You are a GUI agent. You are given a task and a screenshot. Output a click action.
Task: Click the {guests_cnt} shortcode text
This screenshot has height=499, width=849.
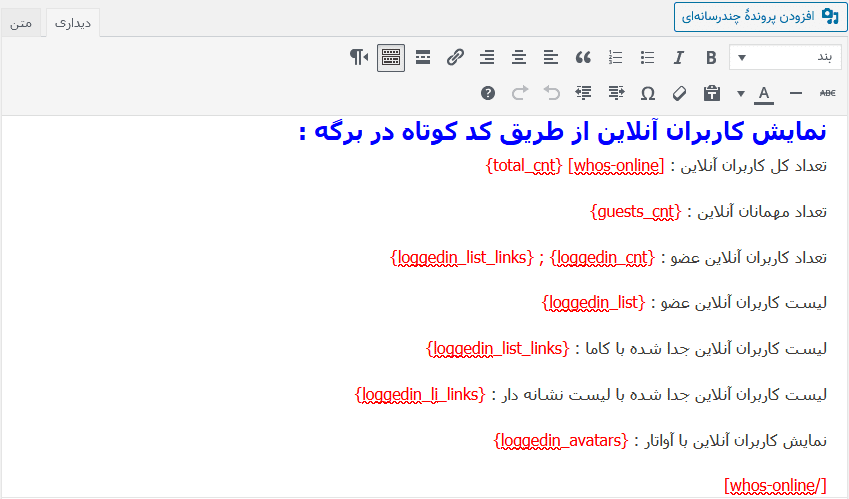pyautogui.click(x=636, y=212)
